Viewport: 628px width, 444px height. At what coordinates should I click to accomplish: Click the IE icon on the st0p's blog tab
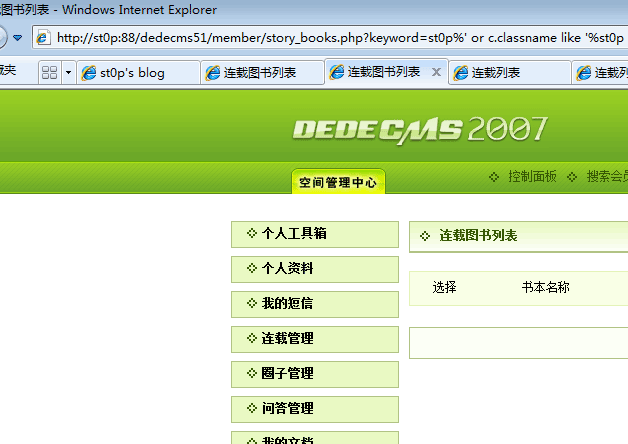(x=89, y=72)
